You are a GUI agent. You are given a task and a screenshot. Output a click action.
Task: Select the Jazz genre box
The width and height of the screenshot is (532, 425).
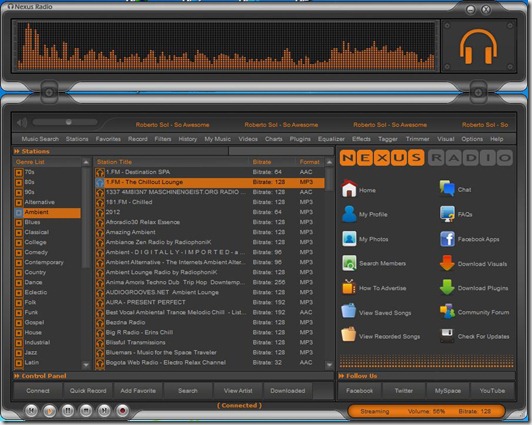click(19, 353)
